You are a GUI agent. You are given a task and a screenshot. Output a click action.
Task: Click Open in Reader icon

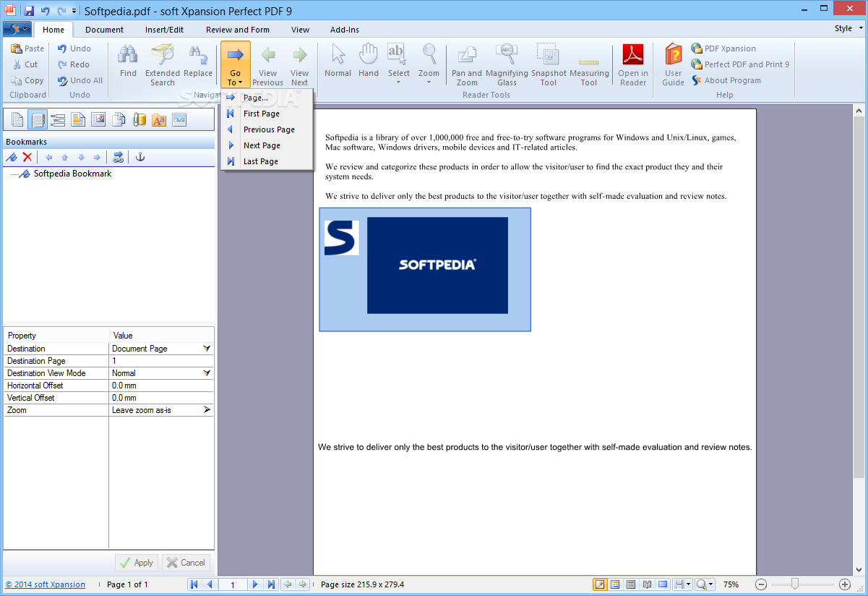(x=633, y=65)
